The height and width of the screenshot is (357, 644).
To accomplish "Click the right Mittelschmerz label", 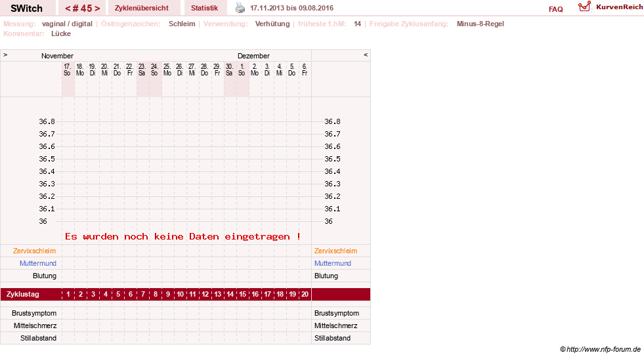I will pos(336,325).
